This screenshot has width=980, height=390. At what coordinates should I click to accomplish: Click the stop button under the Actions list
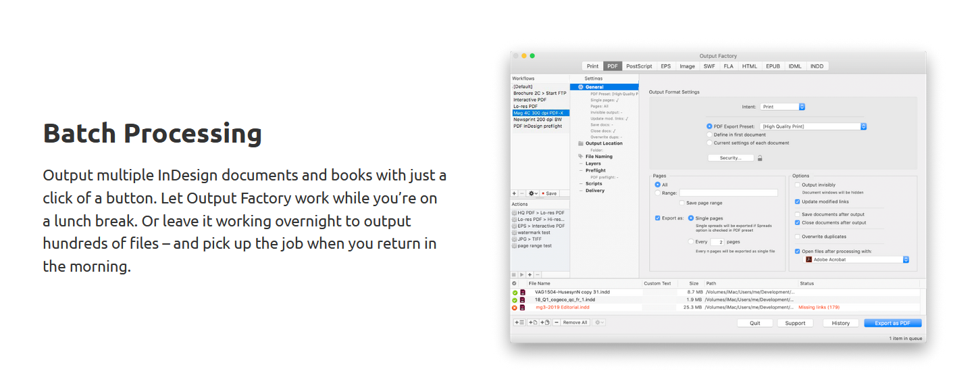[514, 274]
